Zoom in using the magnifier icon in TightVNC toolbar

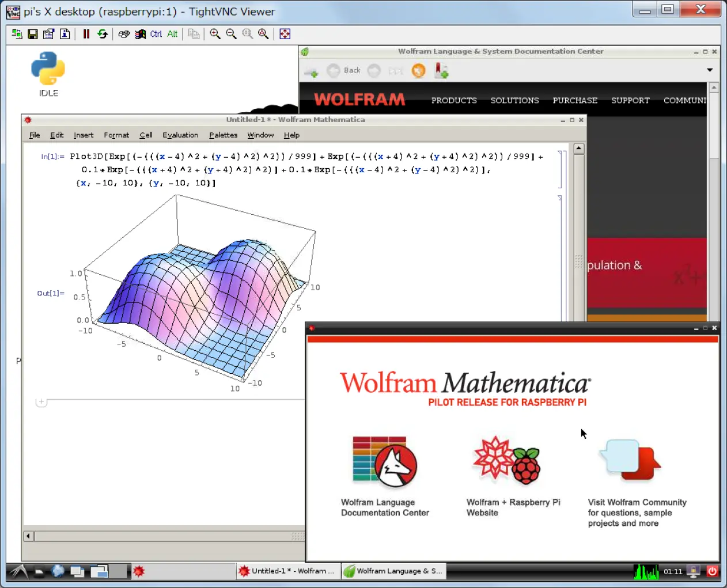coord(215,34)
